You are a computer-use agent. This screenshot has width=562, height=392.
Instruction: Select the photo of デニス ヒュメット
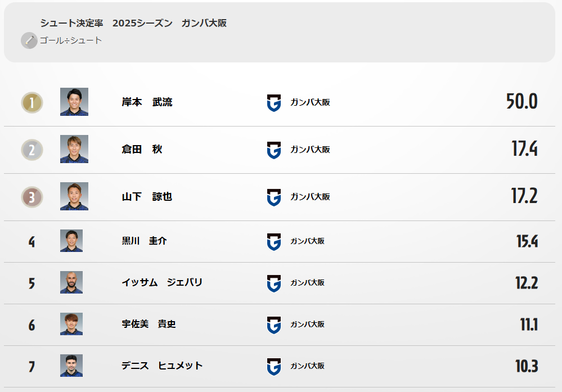pos(71,366)
